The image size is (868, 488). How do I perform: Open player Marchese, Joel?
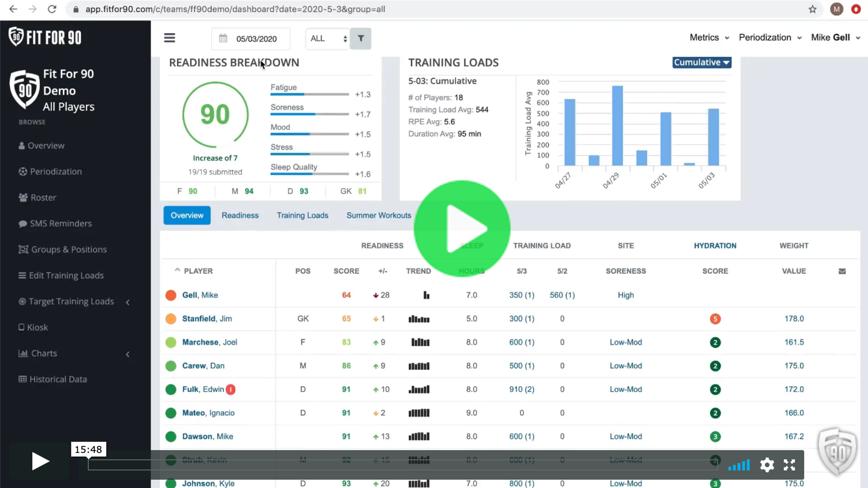click(x=209, y=342)
